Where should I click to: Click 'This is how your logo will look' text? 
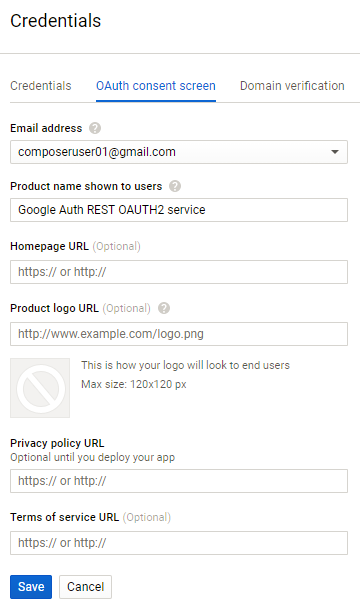(185, 365)
